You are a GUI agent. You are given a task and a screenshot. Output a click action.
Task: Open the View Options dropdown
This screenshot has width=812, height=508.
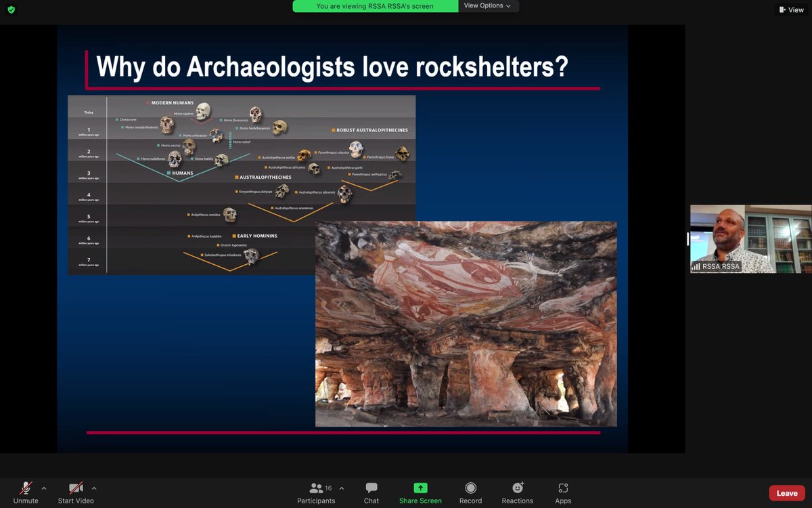tap(489, 6)
